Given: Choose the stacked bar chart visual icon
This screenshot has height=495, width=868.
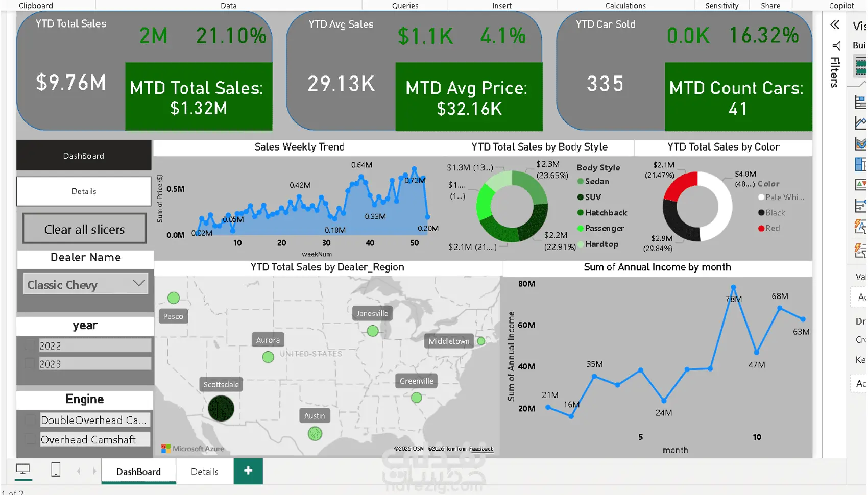Looking at the screenshot, I should [x=861, y=103].
